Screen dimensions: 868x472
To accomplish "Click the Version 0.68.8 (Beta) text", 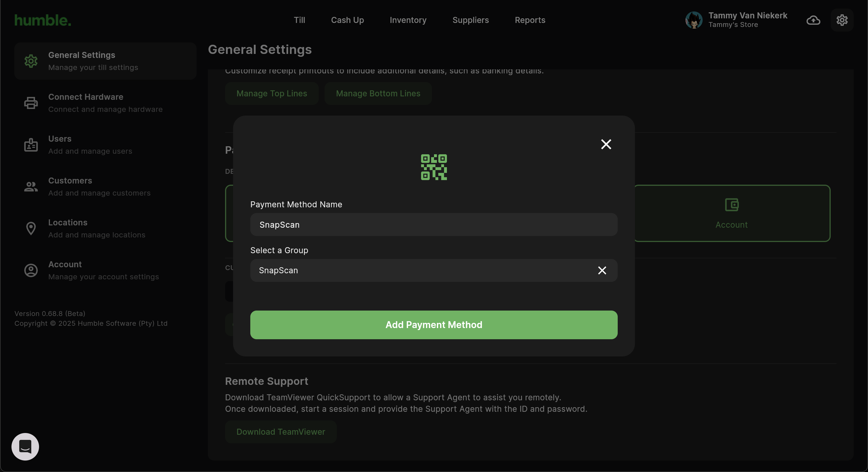I will tap(50, 313).
